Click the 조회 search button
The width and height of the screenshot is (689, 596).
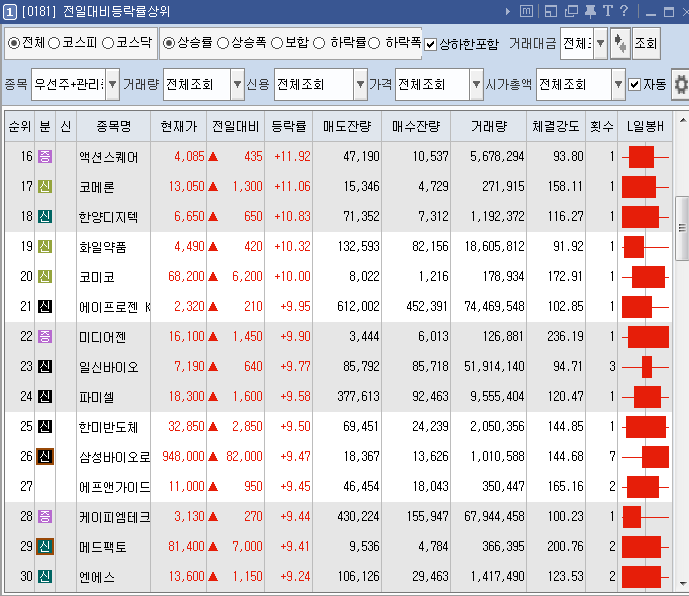646,43
